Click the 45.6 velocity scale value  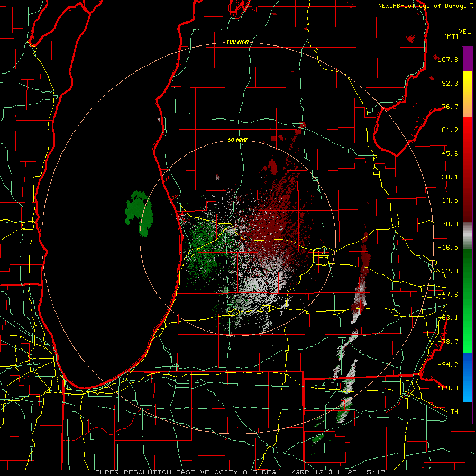coord(450,153)
